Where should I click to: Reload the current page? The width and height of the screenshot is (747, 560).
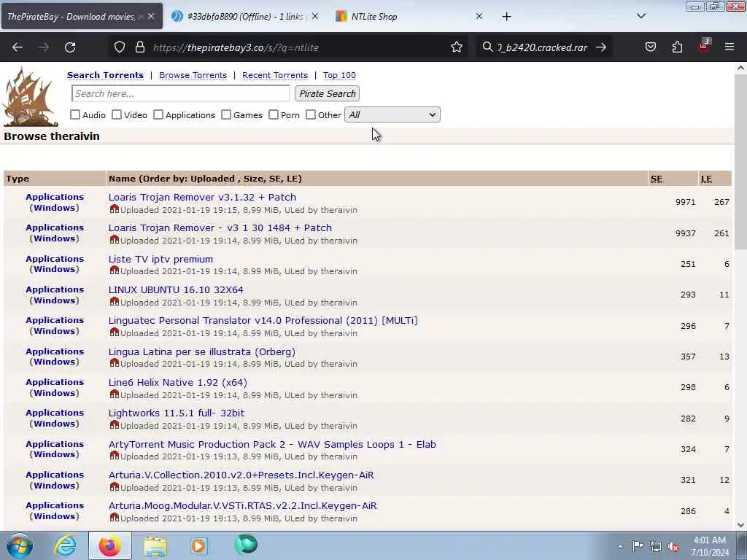click(x=70, y=47)
